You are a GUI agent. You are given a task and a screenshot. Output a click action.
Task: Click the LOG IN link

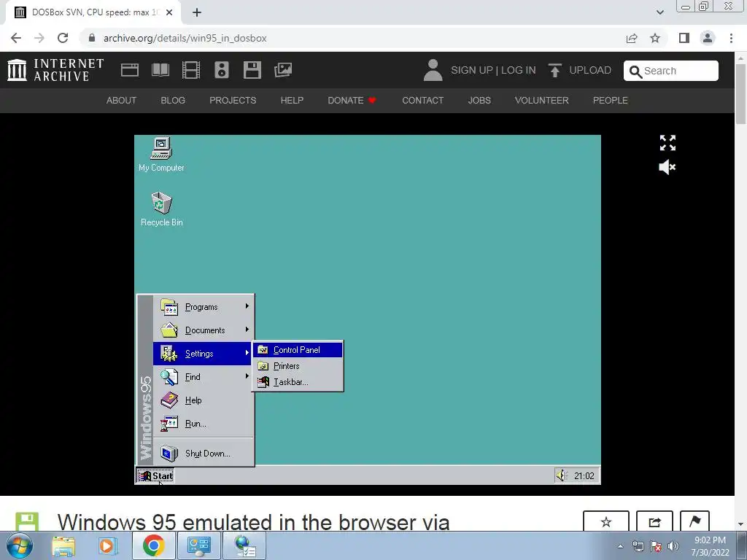coord(519,70)
